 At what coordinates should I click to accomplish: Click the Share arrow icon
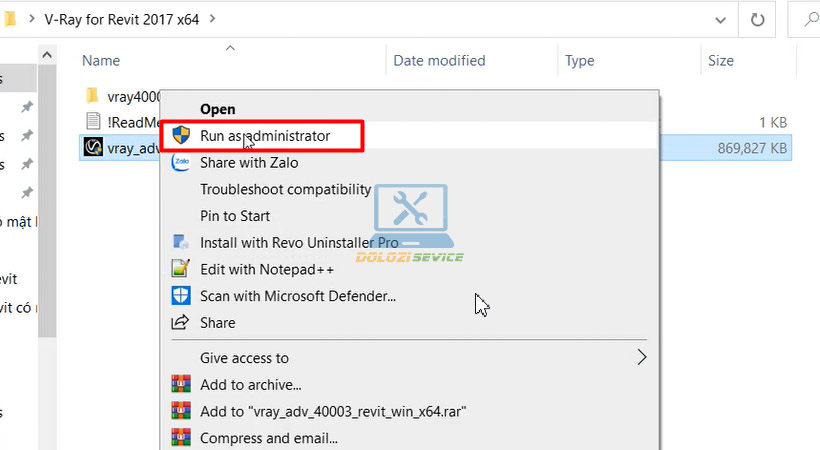[x=181, y=323]
